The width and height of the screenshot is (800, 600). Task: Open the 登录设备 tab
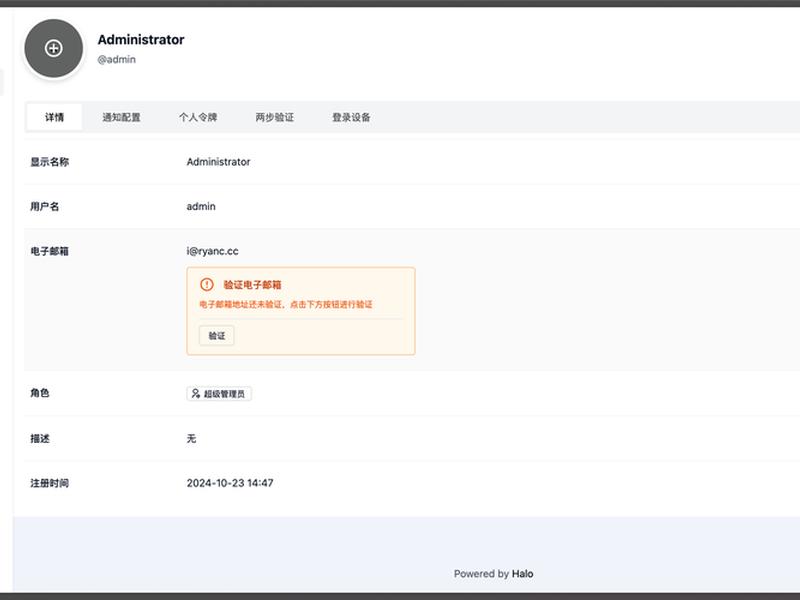[351, 117]
